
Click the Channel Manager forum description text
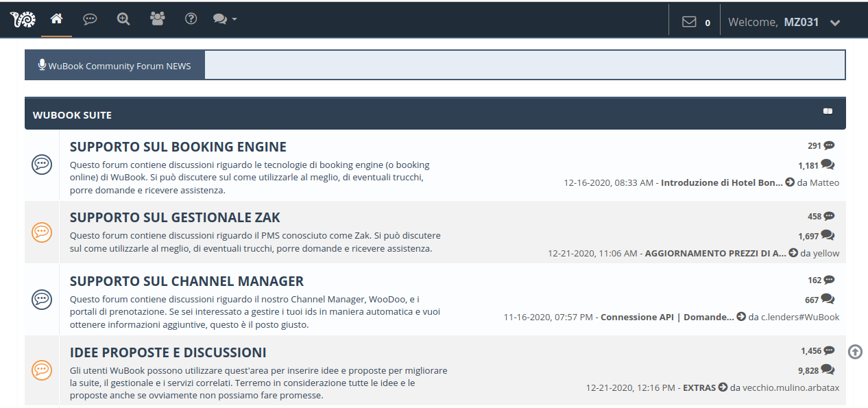click(254, 312)
